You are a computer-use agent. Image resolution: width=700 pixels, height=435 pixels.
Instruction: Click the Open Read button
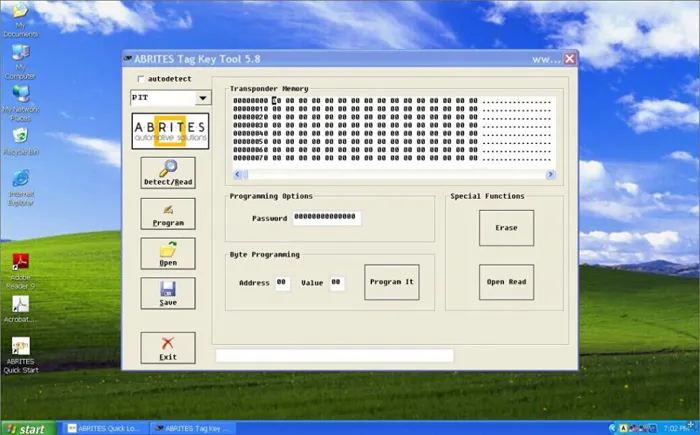tap(506, 282)
